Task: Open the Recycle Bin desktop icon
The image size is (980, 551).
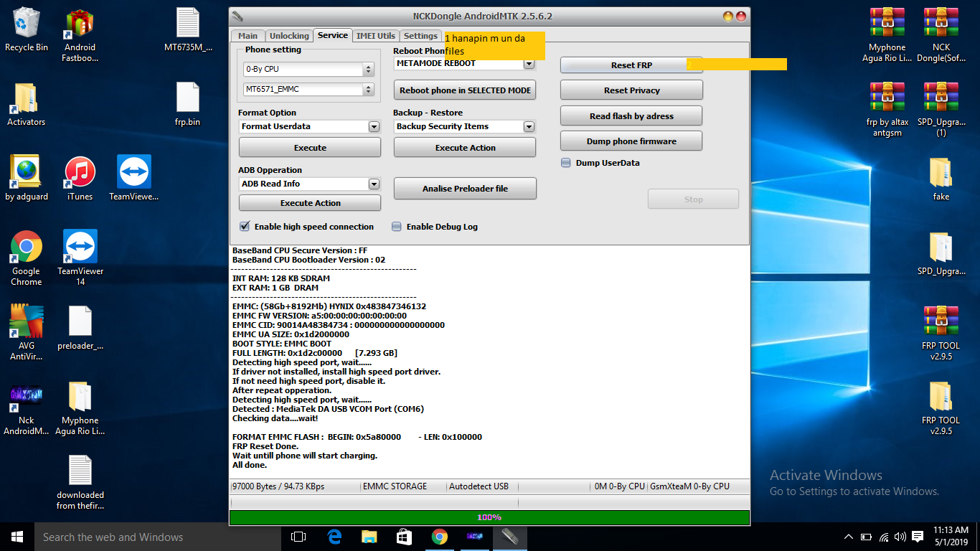Action: (27, 29)
